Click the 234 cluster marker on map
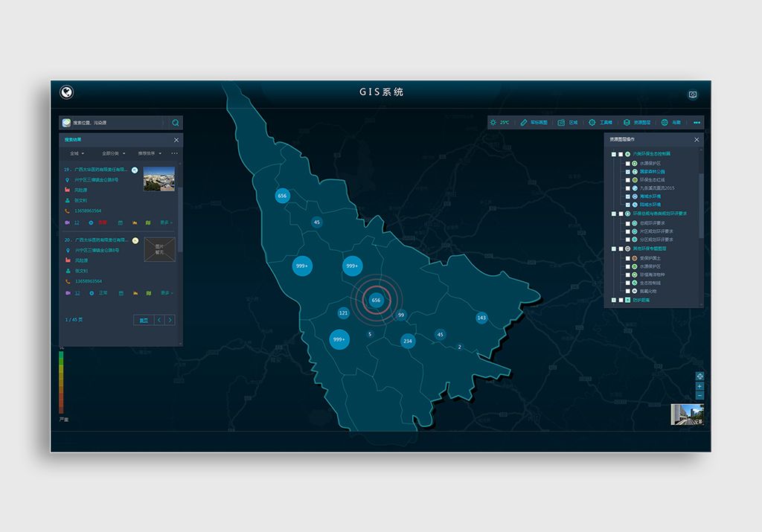 pos(408,341)
